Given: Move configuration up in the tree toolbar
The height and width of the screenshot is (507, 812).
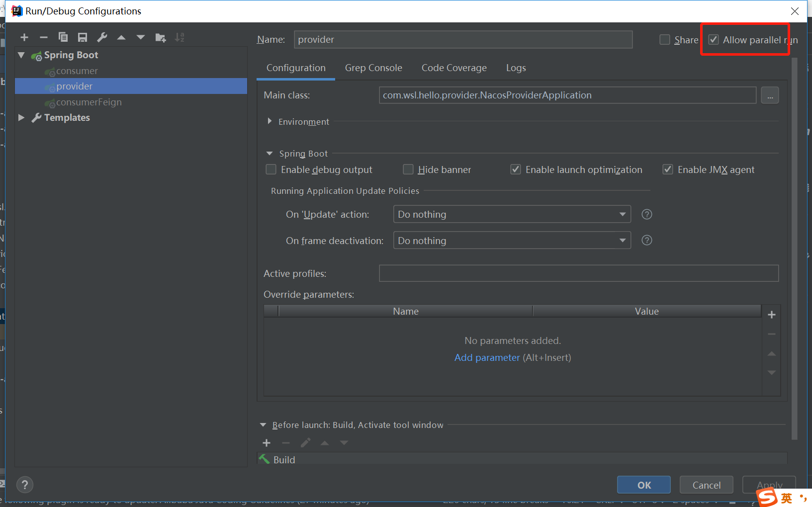Looking at the screenshot, I should pos(121,37).
